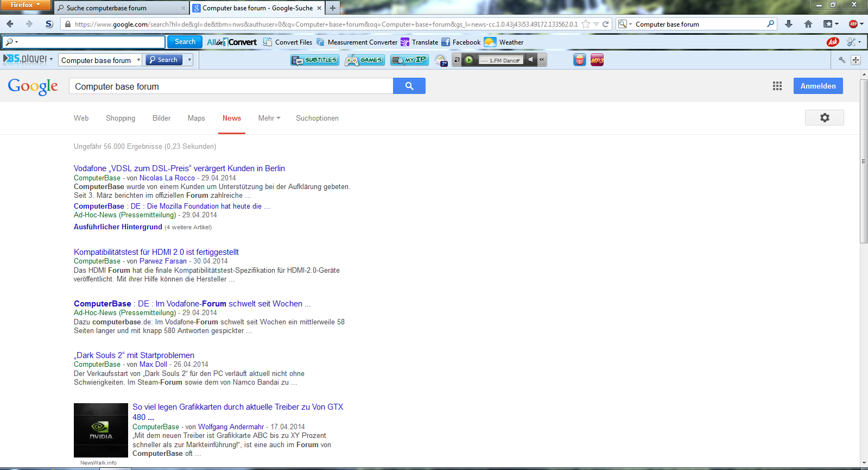
Task: Run the blue Google magnifier search button
Action: coord(409,86)
